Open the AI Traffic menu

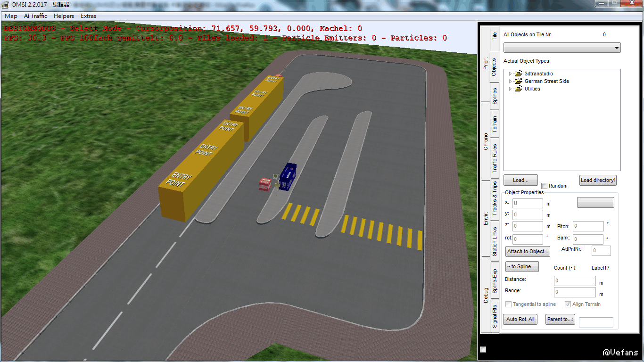click(x=36, y=16)
